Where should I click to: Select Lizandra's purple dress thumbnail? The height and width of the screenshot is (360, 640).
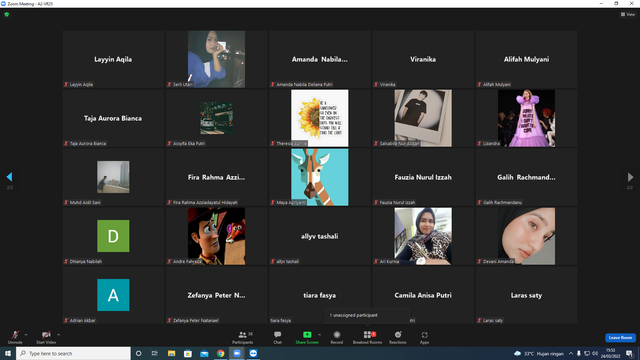[x=526, y=118]
